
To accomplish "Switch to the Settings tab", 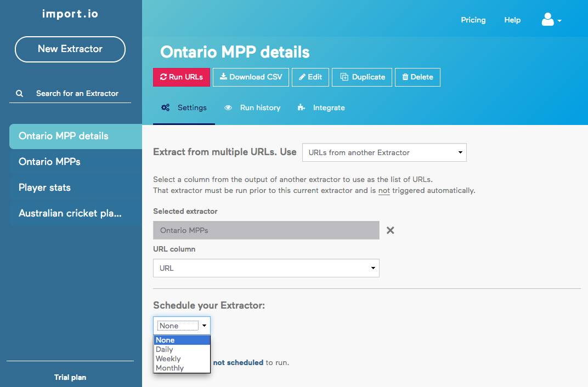I will (184, 108).
